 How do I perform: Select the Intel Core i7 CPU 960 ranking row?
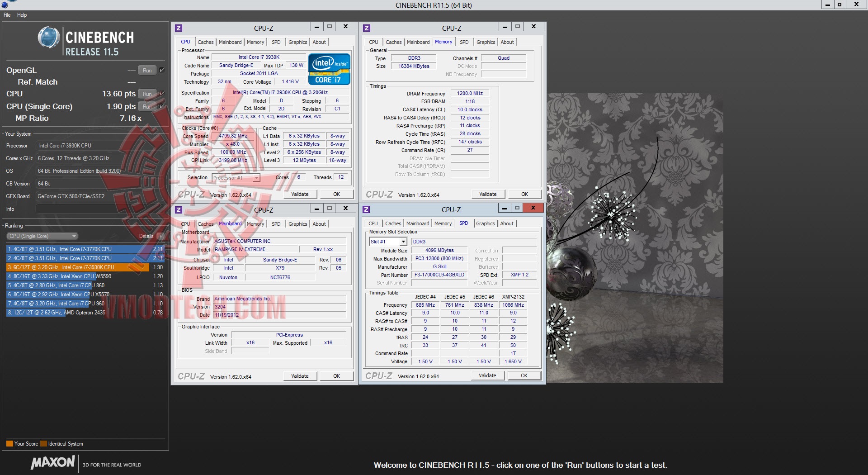85,304
